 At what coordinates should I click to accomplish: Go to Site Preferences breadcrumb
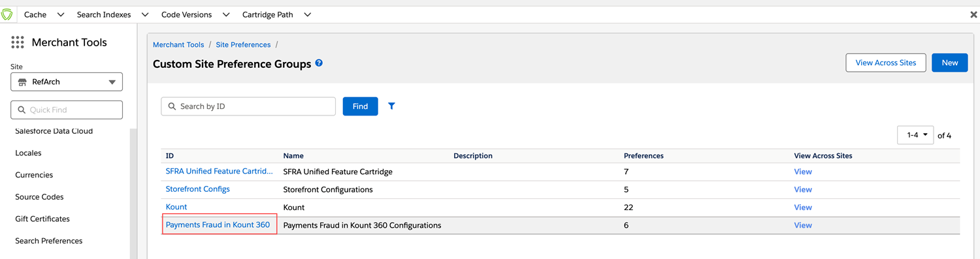(x=243, y=44)
